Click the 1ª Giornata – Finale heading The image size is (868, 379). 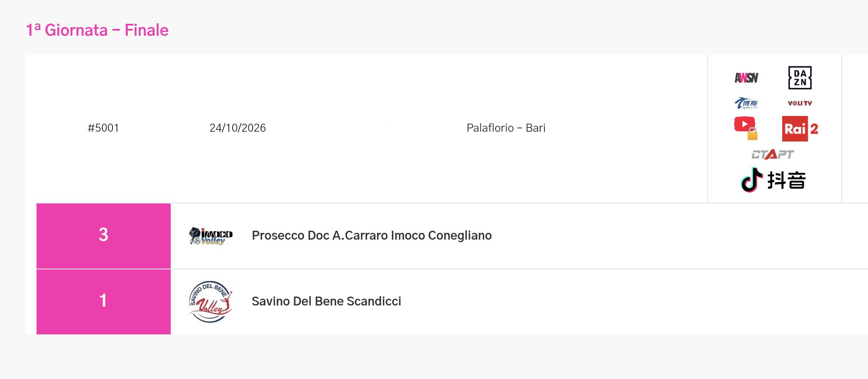(x=97, y=30)
